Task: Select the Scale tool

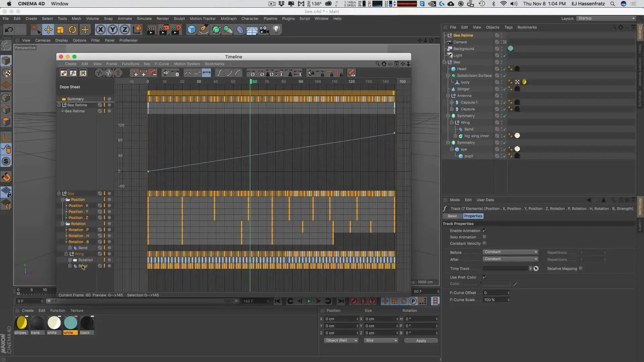Action: click(x=60, y=30)
